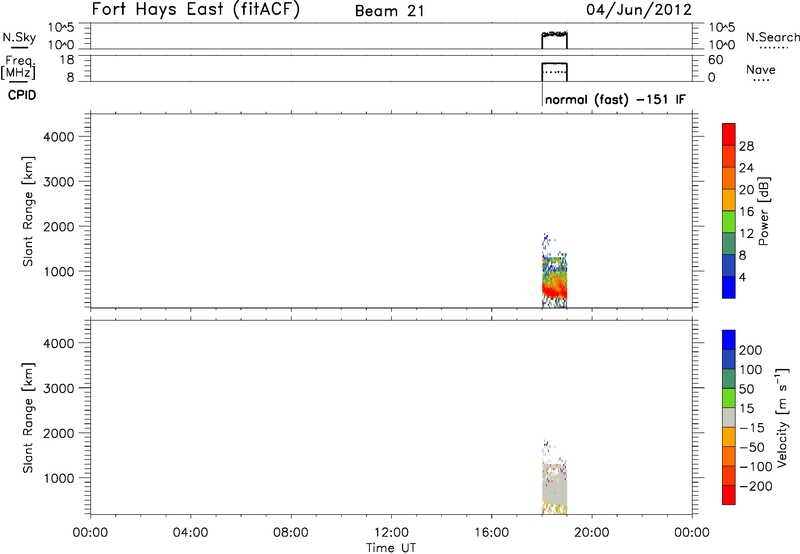Select the Velocity segment between -200 and -100
800x554 pixels.
[x=729, y=475]
